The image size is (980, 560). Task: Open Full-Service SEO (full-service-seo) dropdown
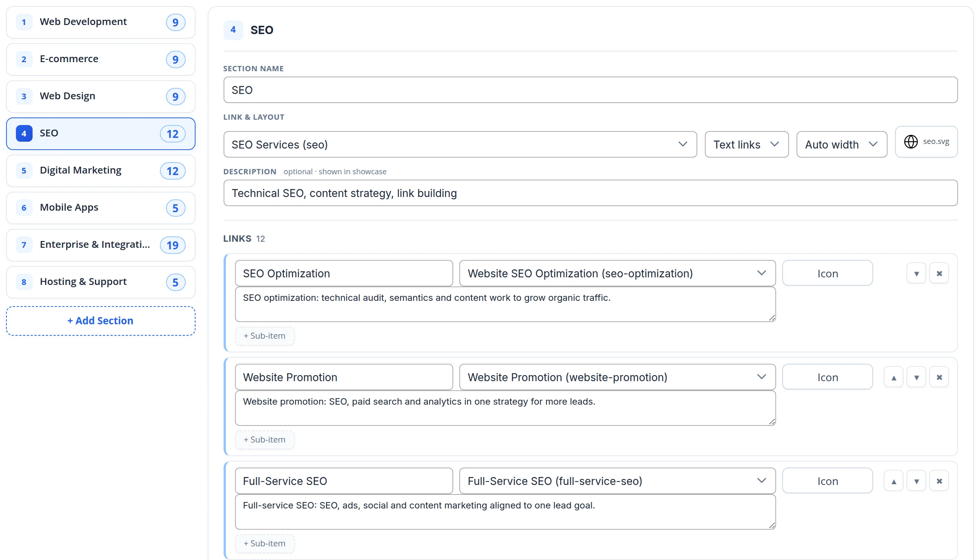[617, 481]
